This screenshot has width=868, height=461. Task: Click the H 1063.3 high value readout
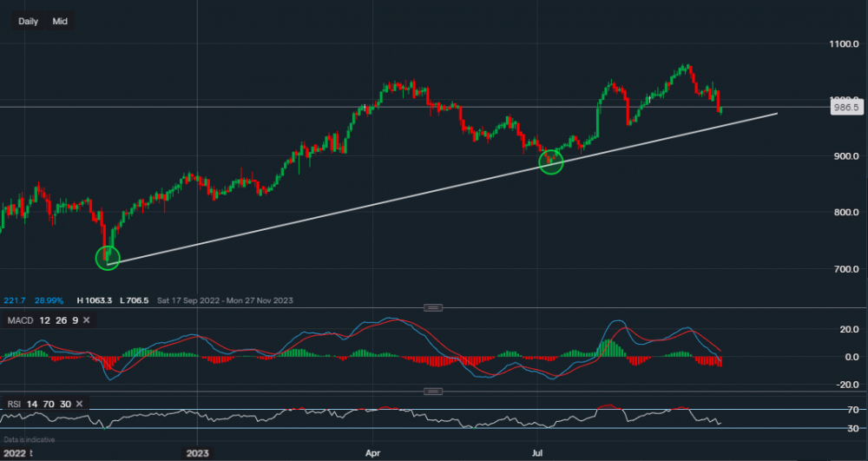95,300
